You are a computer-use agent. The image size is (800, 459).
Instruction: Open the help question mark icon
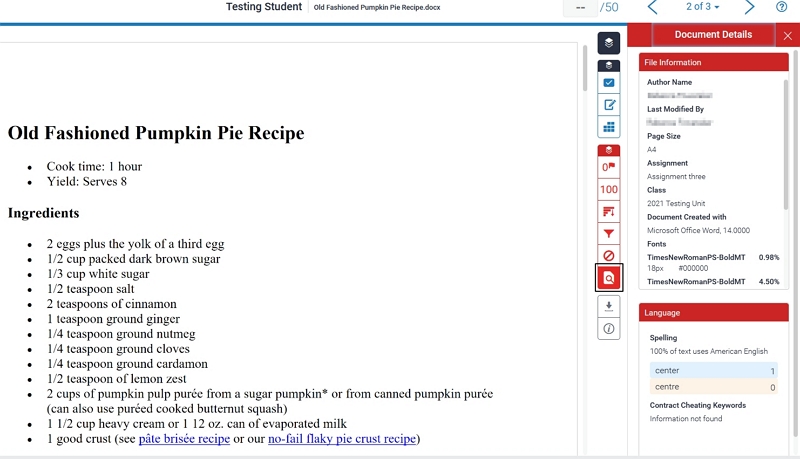(x=781, y=7)
